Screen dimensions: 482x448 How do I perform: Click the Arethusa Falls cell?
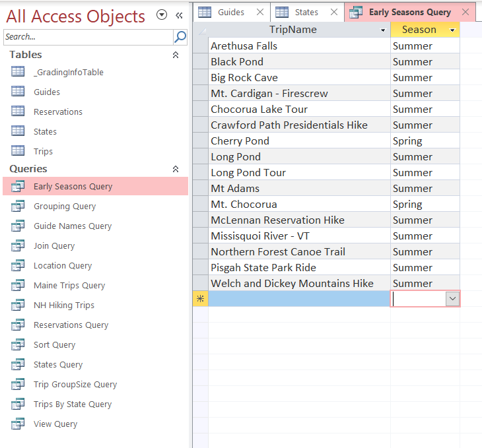click(x=299, y=46)
